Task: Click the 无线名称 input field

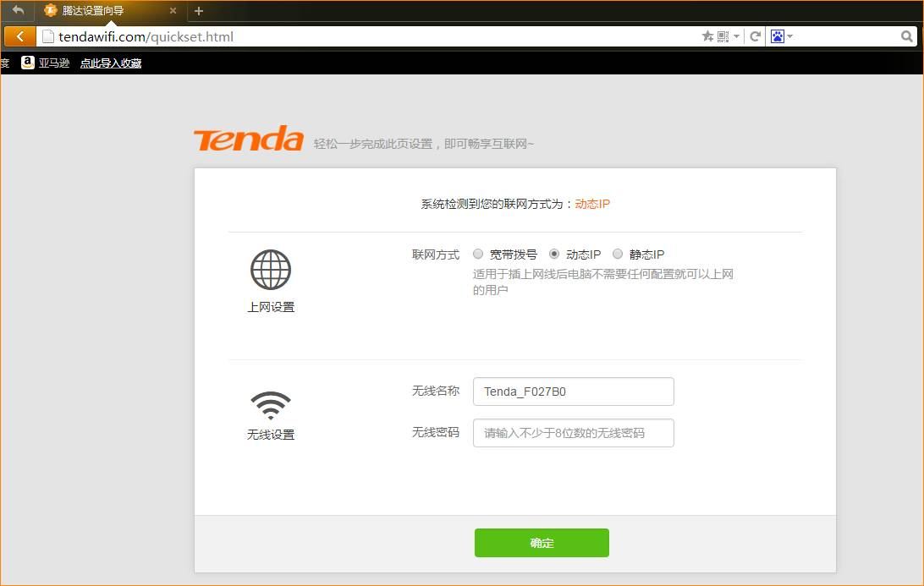Action: (574, 392)
